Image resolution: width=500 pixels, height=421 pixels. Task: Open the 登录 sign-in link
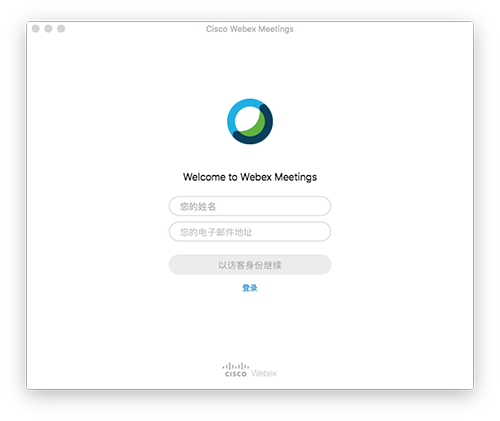pyautogui.click(x=250, y=288)
